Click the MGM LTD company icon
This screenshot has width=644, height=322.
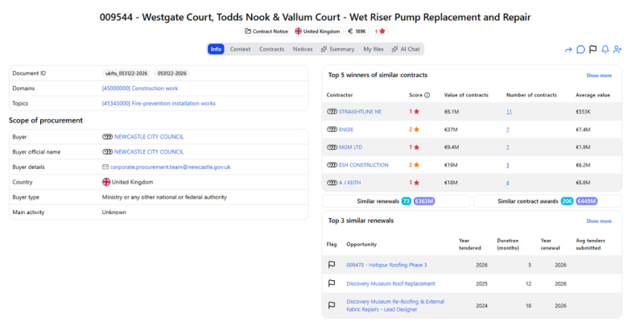(332, 147)
